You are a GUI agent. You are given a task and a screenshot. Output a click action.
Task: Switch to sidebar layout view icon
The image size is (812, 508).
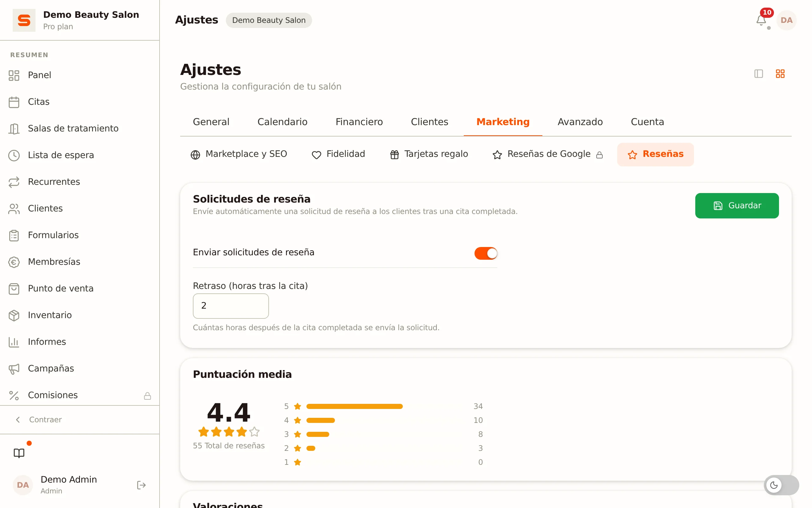pos(758,74)
